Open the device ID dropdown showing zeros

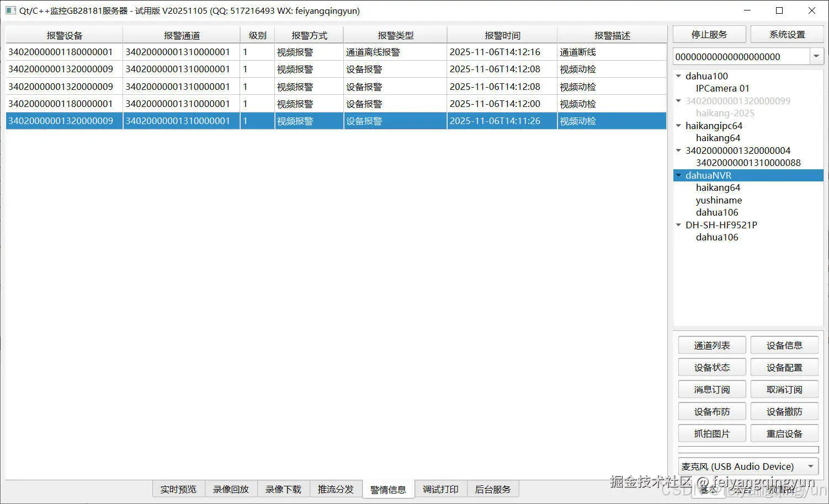pyautogui.click(x=816, y=56)
